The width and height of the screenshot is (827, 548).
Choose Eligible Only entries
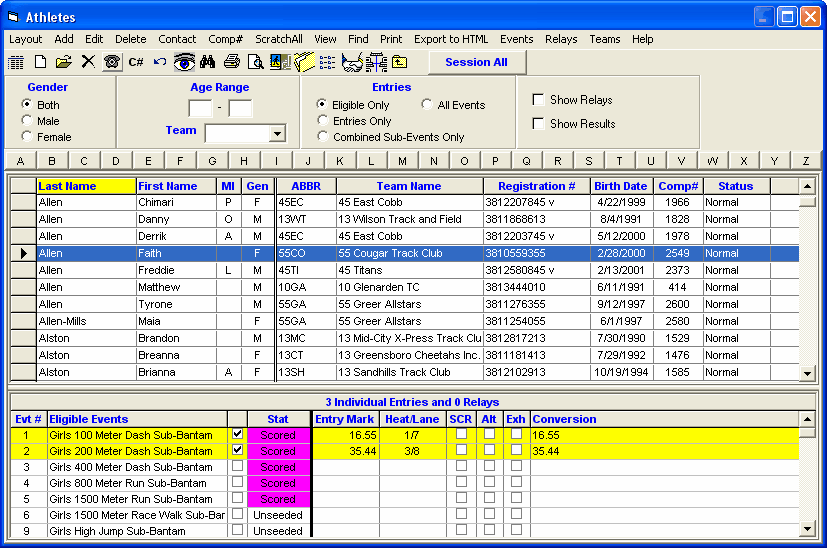tap(322, 104)
